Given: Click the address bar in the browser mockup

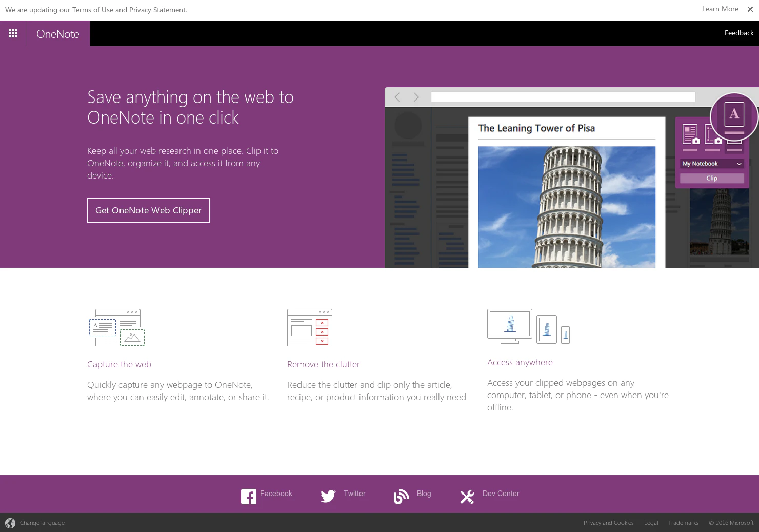Looking at the screenshot, I should pos(563,97).
